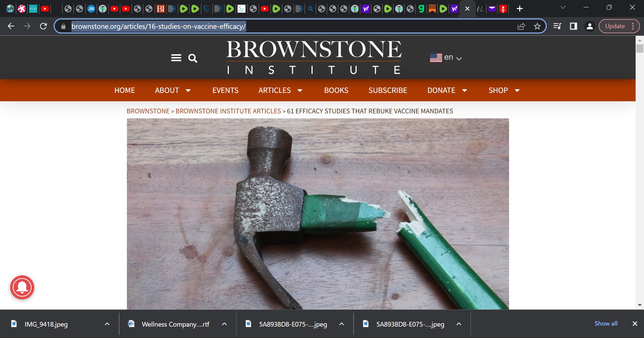Screen dimensions: 644x338
Task: Bookmark this page with the star icon
Action: pos(537,26)
